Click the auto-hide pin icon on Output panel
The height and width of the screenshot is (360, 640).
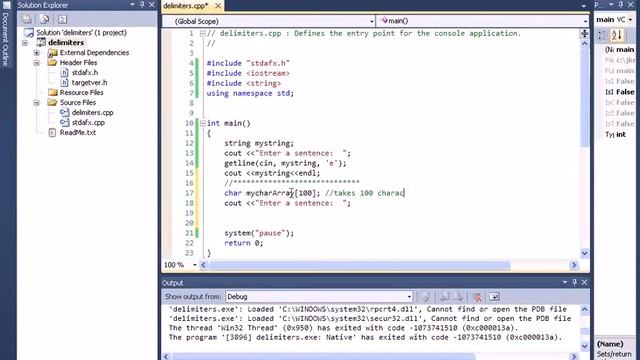tap(575, 282)
